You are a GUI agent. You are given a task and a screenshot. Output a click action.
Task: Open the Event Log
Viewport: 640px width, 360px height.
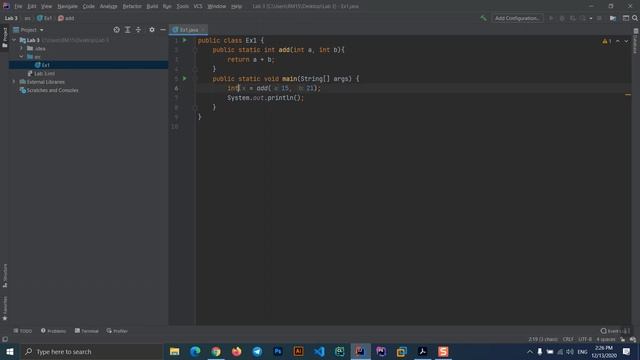pos(615,331)
